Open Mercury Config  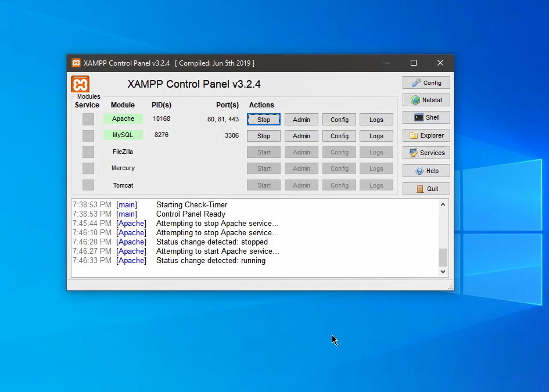[339, 168]
